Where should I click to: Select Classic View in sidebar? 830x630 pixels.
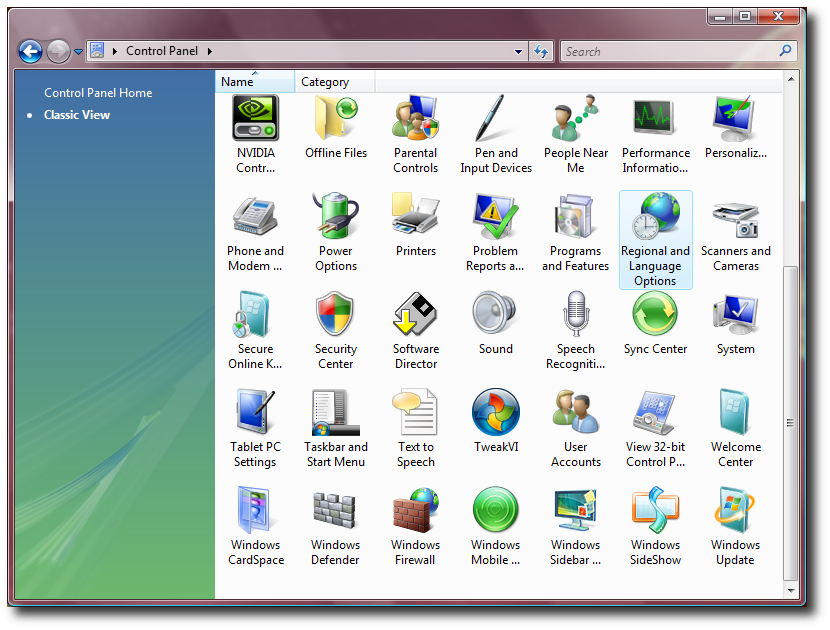[77, 115]
